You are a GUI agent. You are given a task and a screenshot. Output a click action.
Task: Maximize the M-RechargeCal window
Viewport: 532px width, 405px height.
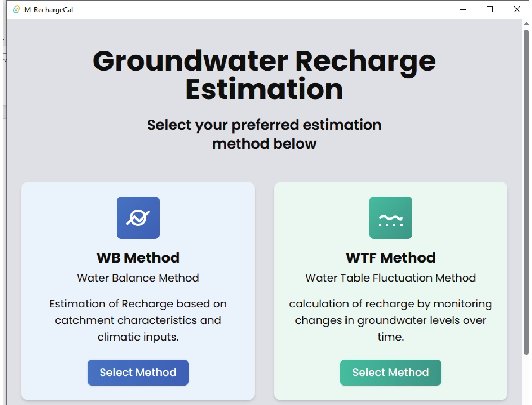(489, 10)
